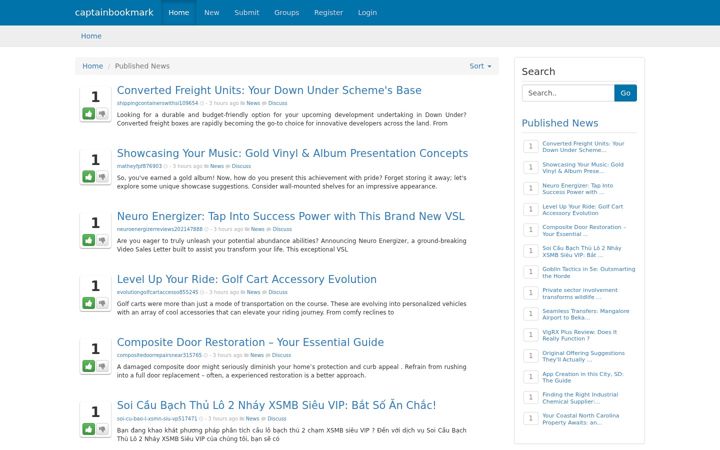Open author shippingcontainerswithsi109654 profile
The height and width of the screenshot is (450, 720).
pyautogui.click(x=158, y=103)
